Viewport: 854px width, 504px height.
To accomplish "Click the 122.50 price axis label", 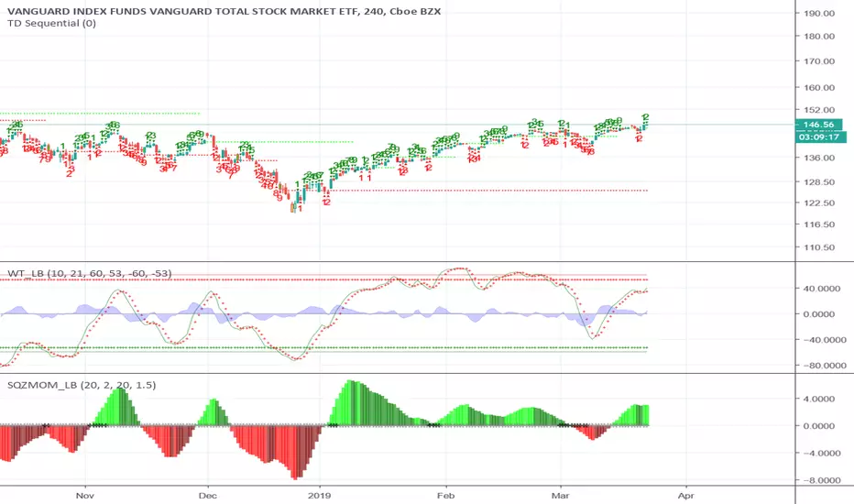I will [819, 203].
